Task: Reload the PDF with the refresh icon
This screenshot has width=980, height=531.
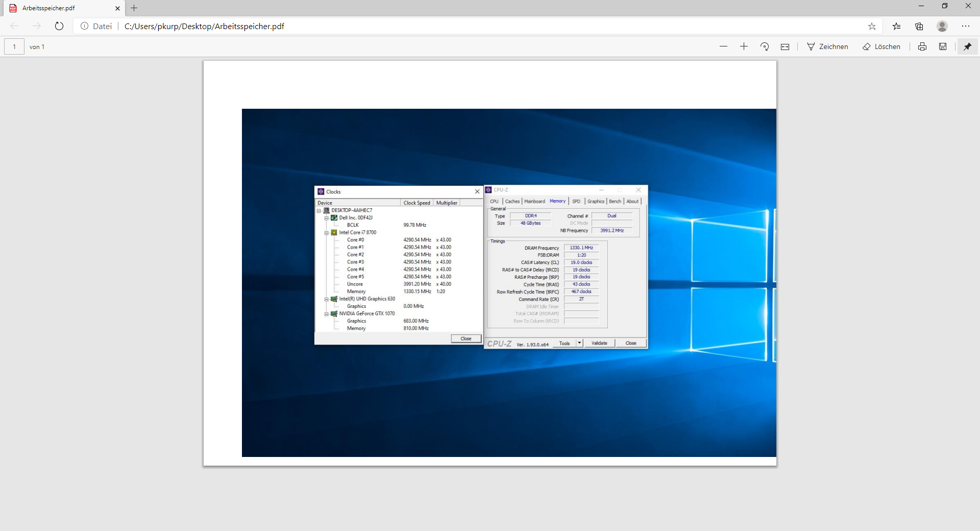Action: point(59,26)
